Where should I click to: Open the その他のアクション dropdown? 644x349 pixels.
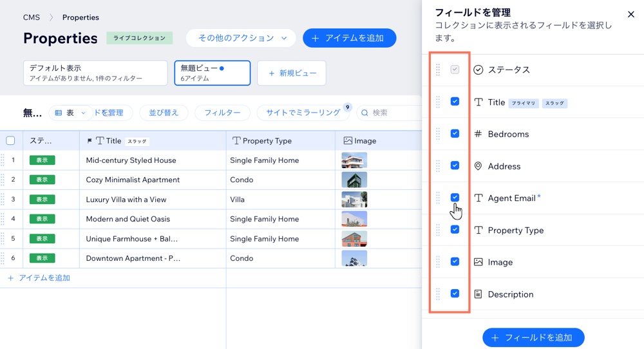click(241, 38)
